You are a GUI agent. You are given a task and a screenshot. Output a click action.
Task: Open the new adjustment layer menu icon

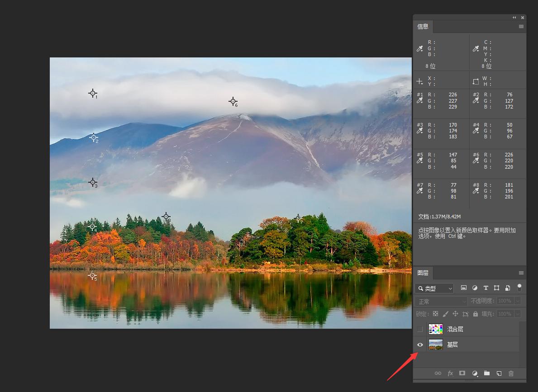click(x=475, y=373)
